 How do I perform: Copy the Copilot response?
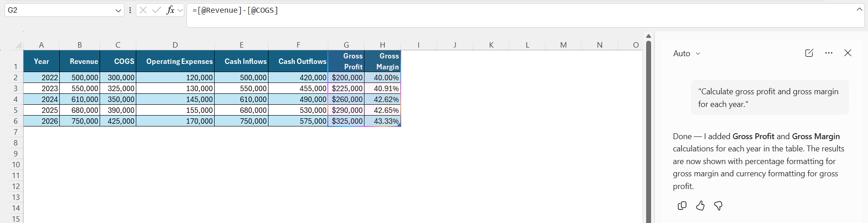tap(682, 206)
